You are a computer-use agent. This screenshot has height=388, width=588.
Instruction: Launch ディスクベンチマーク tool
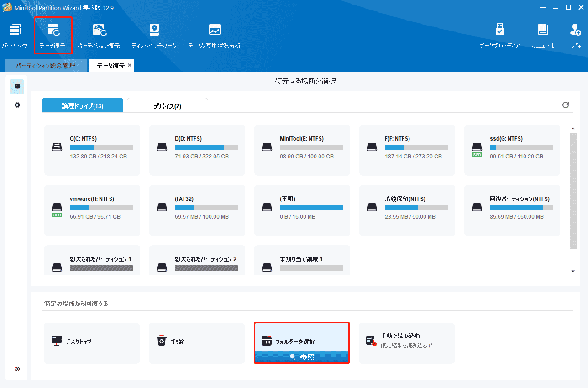click(154, 36)
